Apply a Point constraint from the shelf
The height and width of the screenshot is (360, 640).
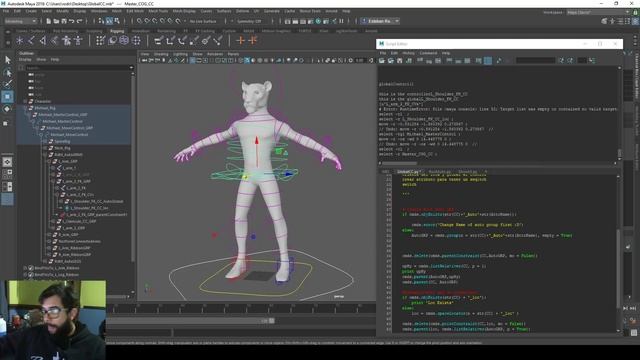pos(171,40)
